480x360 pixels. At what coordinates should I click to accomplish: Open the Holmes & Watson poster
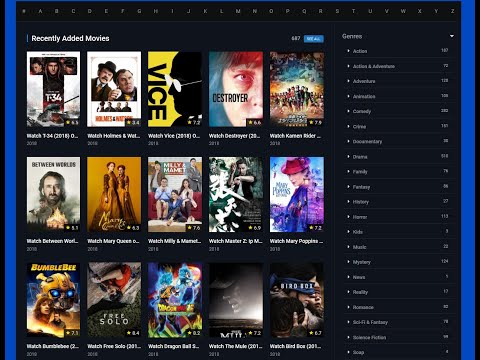114,89
